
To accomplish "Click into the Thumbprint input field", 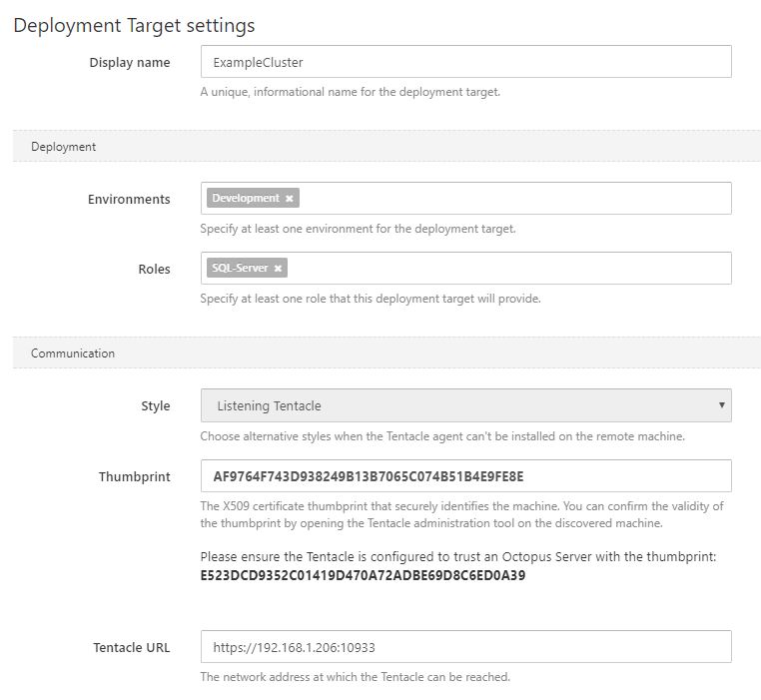I will (465, 476).
